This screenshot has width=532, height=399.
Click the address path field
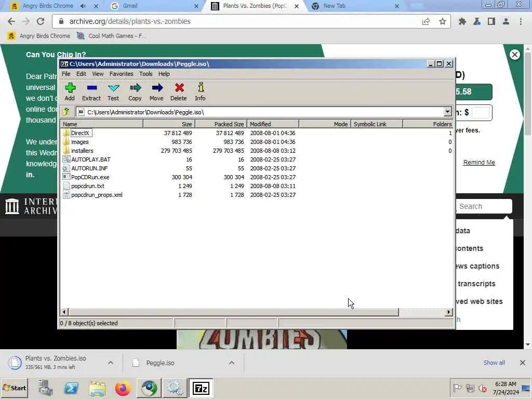(260, 112)
